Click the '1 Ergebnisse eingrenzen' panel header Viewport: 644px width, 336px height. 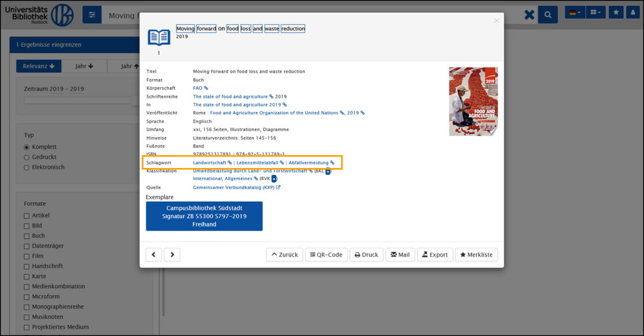[x=75, y=45]
